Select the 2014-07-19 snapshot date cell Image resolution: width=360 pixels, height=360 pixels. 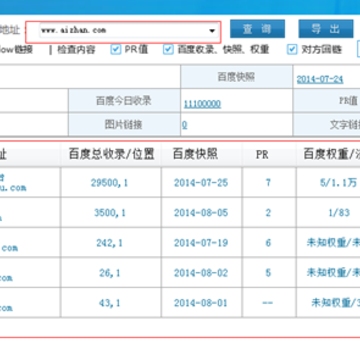[x=202, y=243]
